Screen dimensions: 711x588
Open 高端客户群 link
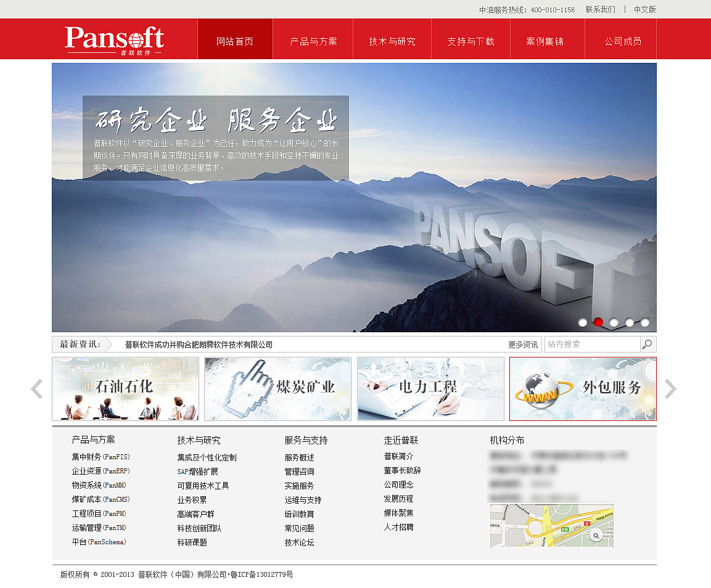click(195, 514)
